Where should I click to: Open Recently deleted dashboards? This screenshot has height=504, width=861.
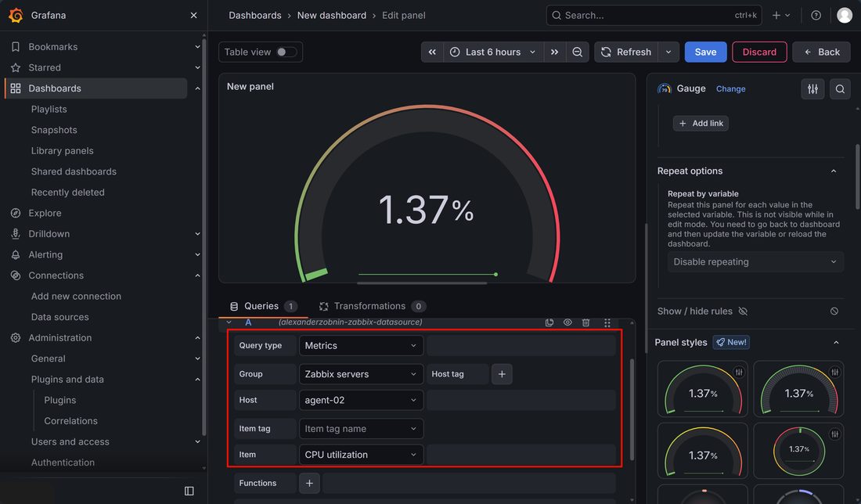(67, 193)
